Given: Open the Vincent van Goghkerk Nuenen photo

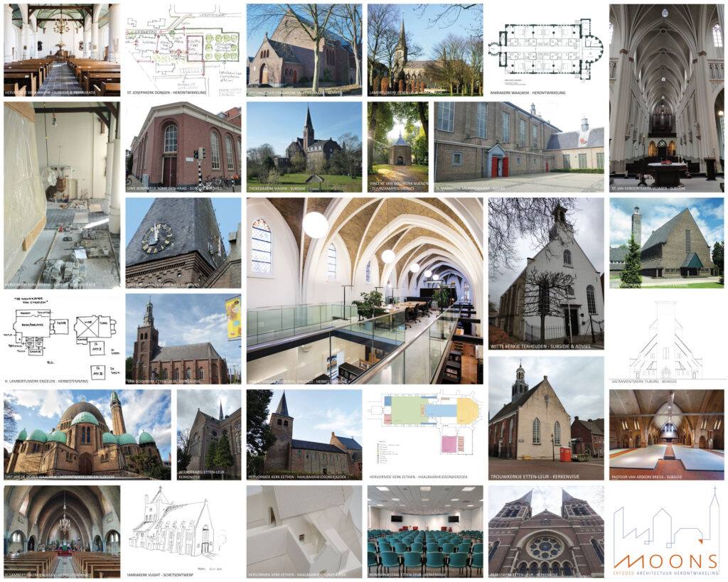Looking at the screenshot, I should pyautogui.click(x=398, y=147).
